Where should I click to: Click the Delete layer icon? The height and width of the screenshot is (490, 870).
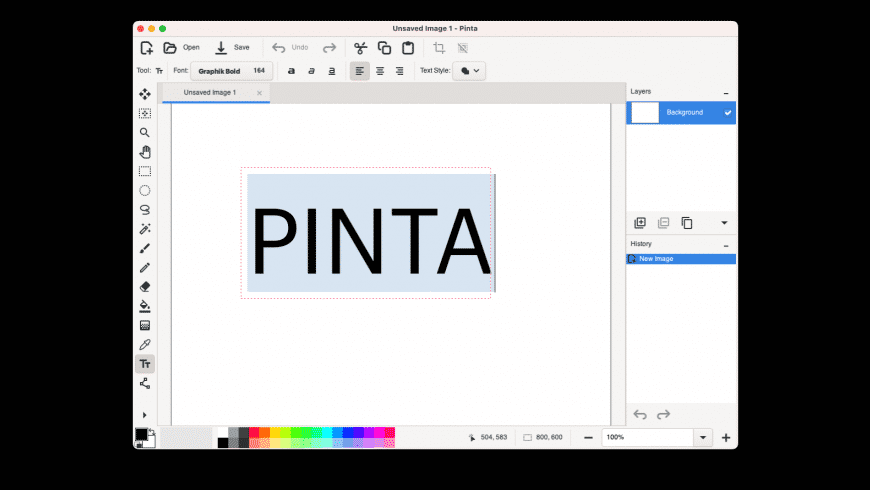coord(663,223)
